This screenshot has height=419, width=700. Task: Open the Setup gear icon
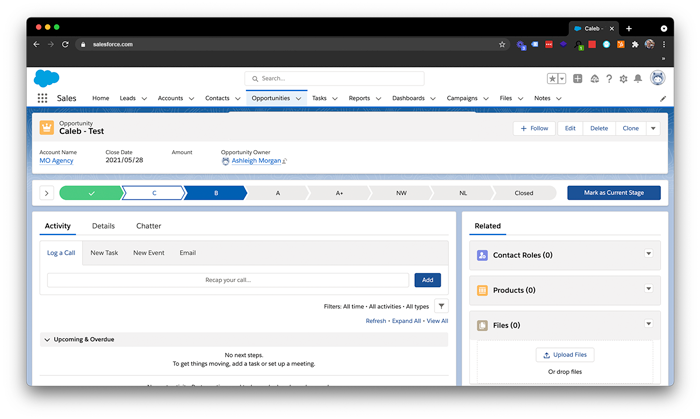[623, 79]
